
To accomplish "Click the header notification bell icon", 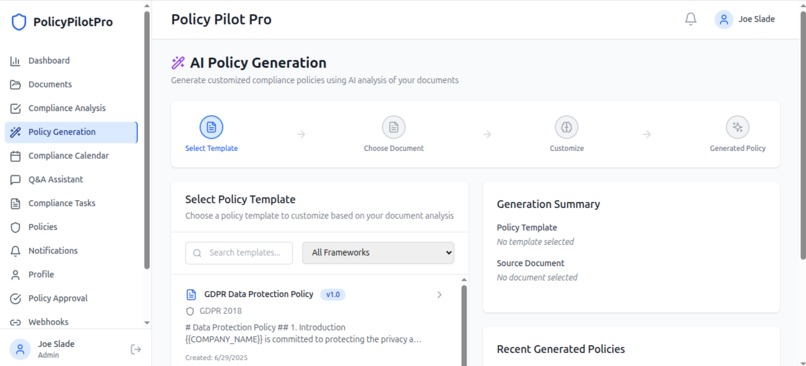I will click(x=691, y=20).
